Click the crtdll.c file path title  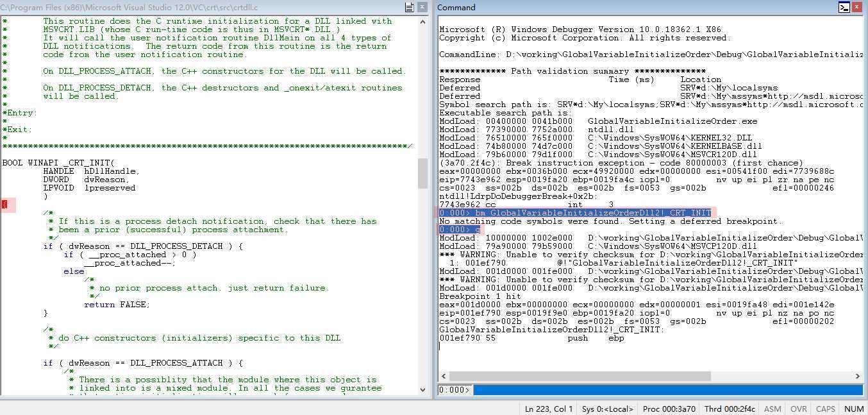point(129,8)
